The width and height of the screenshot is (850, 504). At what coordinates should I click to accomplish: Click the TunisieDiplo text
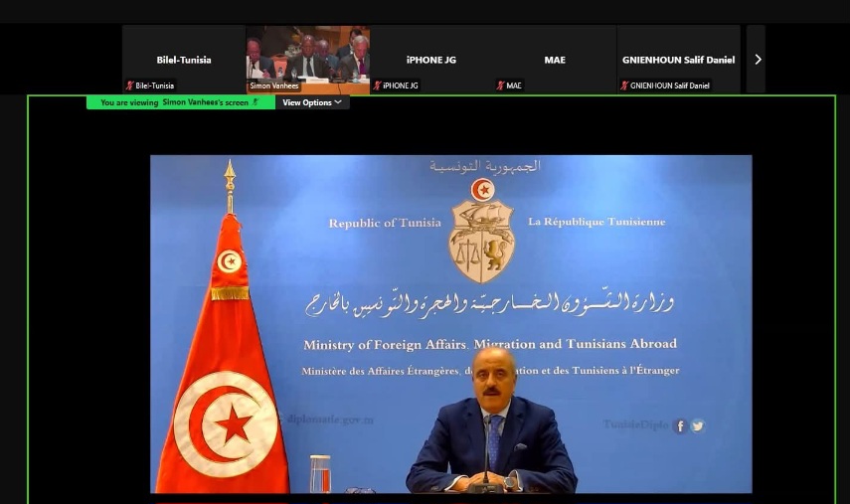click(x=635, y=424)
